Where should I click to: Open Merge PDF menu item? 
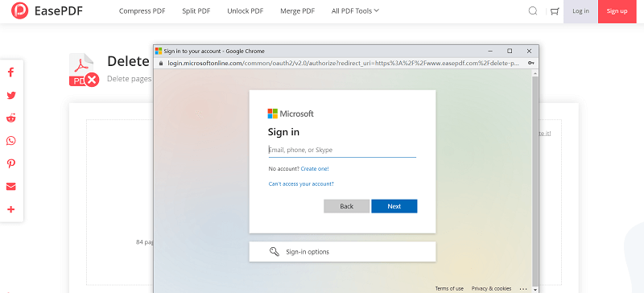297,11
